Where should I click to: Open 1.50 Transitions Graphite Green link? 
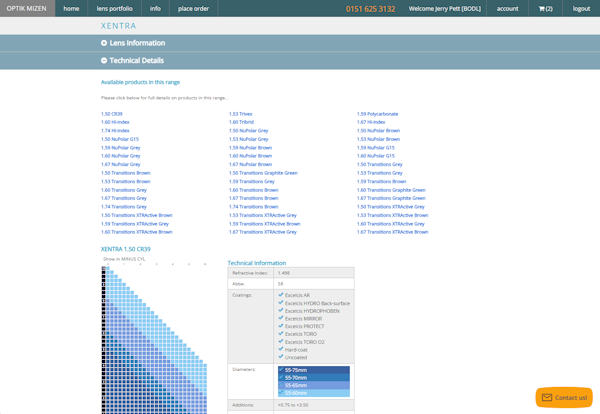263,173
